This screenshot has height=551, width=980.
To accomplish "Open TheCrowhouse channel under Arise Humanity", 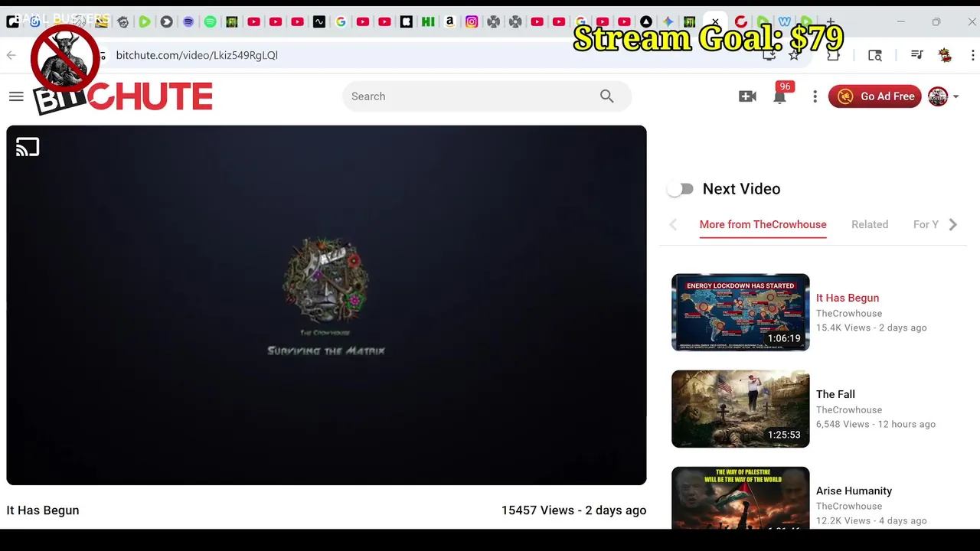I will 849,506.
